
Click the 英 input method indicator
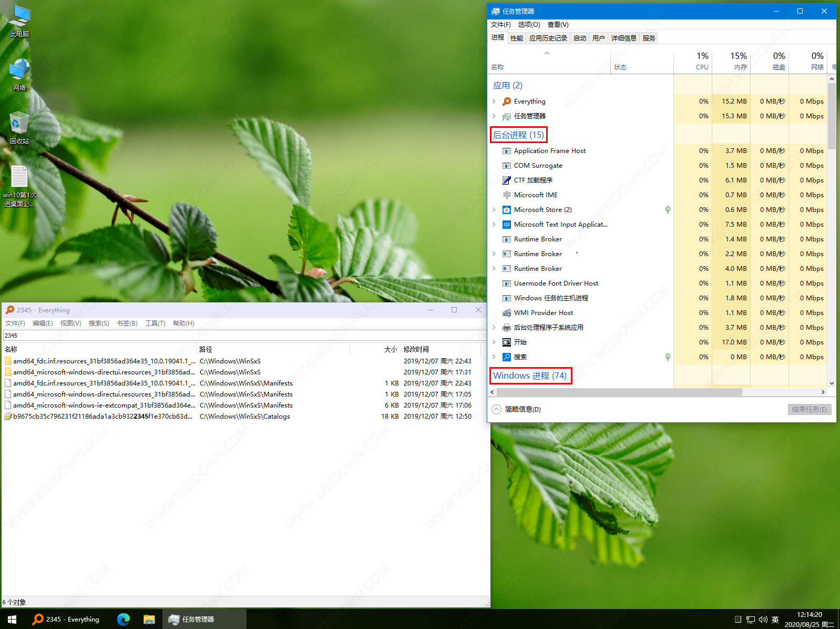click(x=775, y=620)
